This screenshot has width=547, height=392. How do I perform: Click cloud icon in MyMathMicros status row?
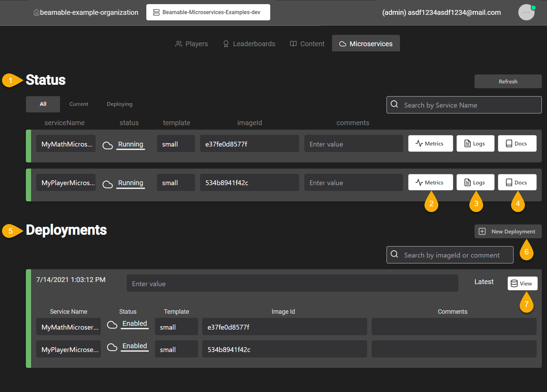tap(108, 145)
